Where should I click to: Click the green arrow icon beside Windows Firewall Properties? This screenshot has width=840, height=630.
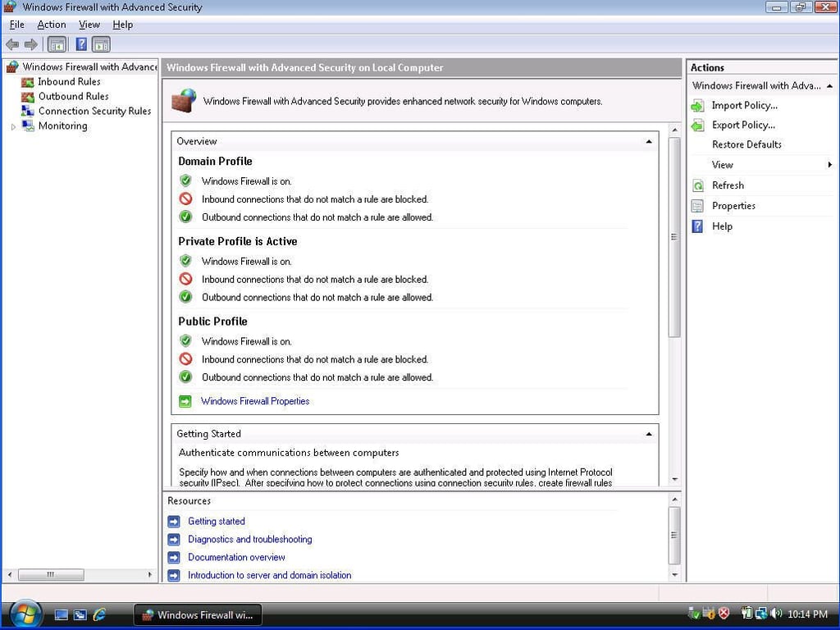click(x=185, y=401)
